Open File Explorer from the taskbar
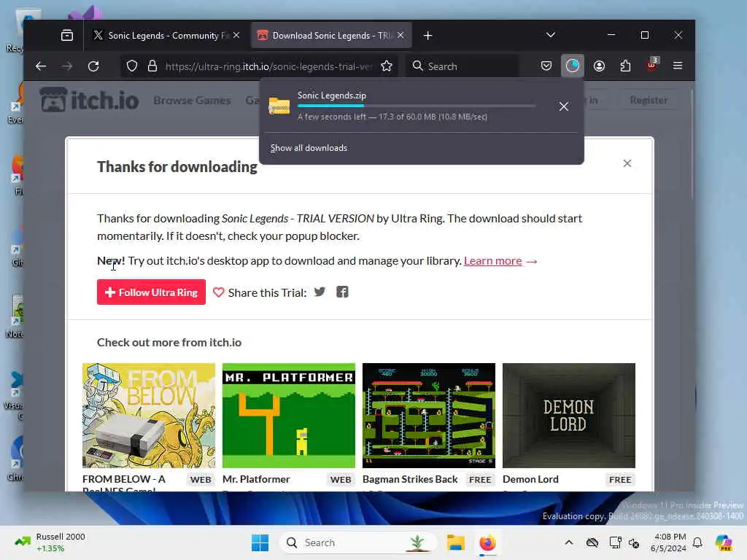This screenshot has height=560, width=747. point(455,542)
